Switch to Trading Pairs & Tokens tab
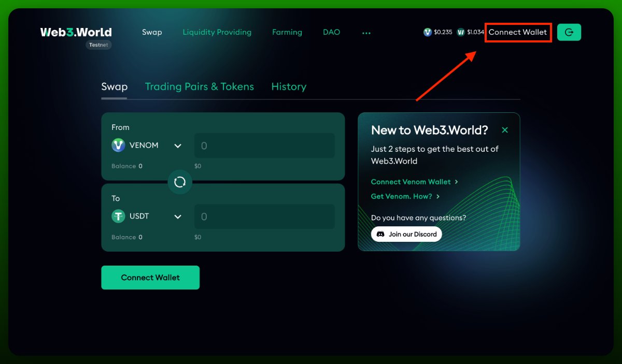 [200, 86]
